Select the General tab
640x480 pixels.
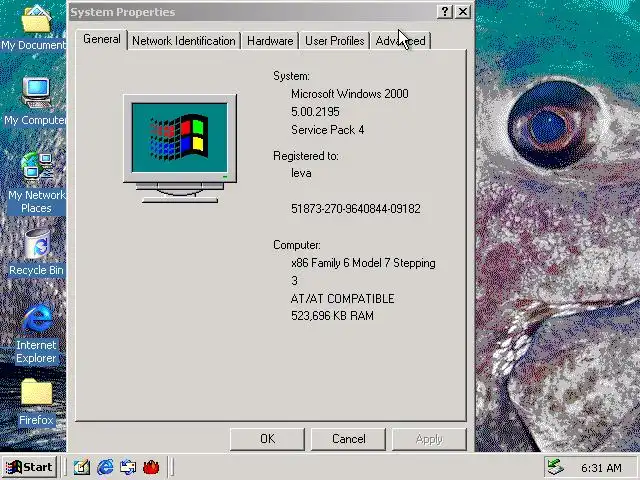(102, 39)
